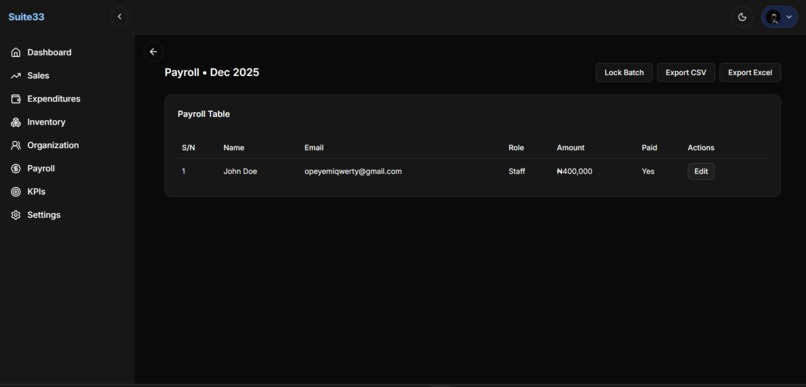Click the John Doe name cell

coord(240,172)
